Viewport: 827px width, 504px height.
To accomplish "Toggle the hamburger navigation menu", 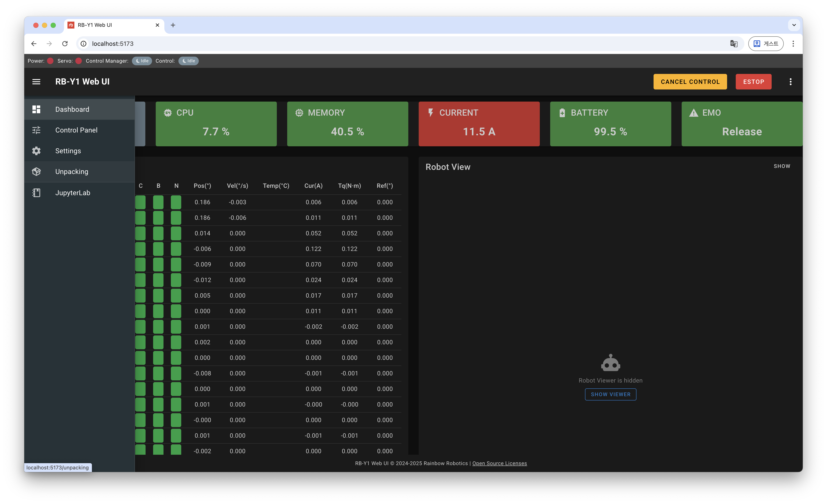I will click(36, 81).
